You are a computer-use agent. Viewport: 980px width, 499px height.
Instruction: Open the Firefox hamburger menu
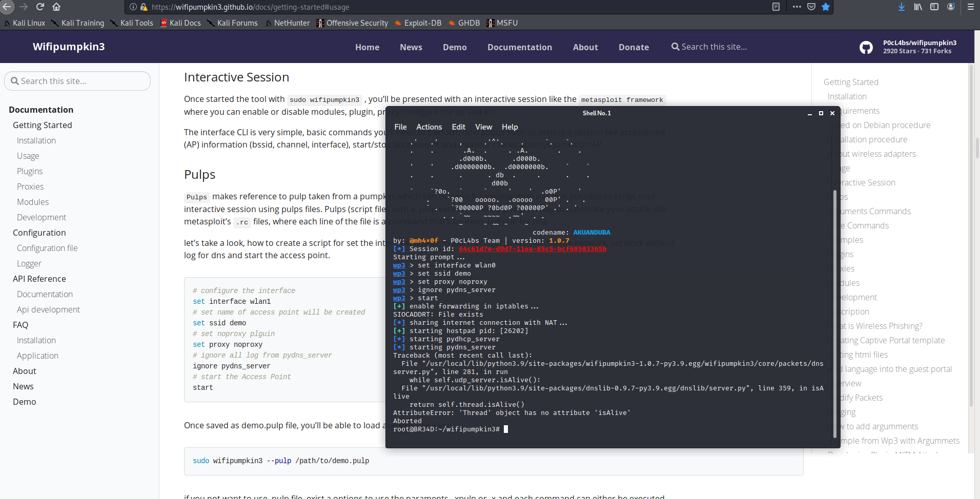pos(971,7)
